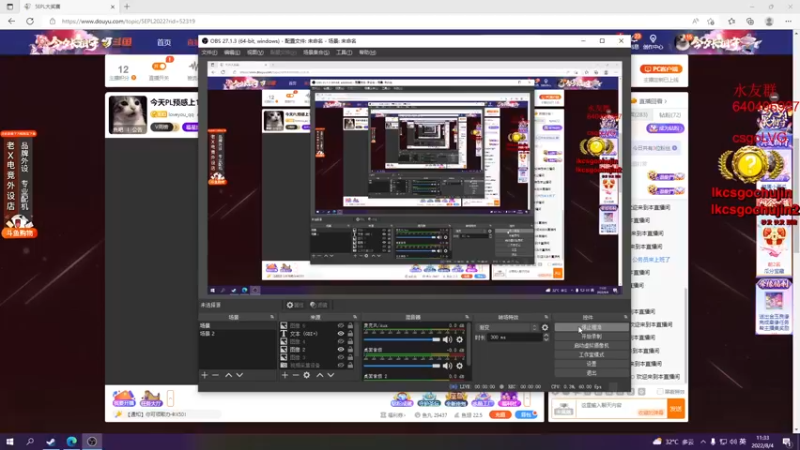Focus the chat message input field
Image resolution: width=800 pixels, height=450 pixels.
coord(621,409)
